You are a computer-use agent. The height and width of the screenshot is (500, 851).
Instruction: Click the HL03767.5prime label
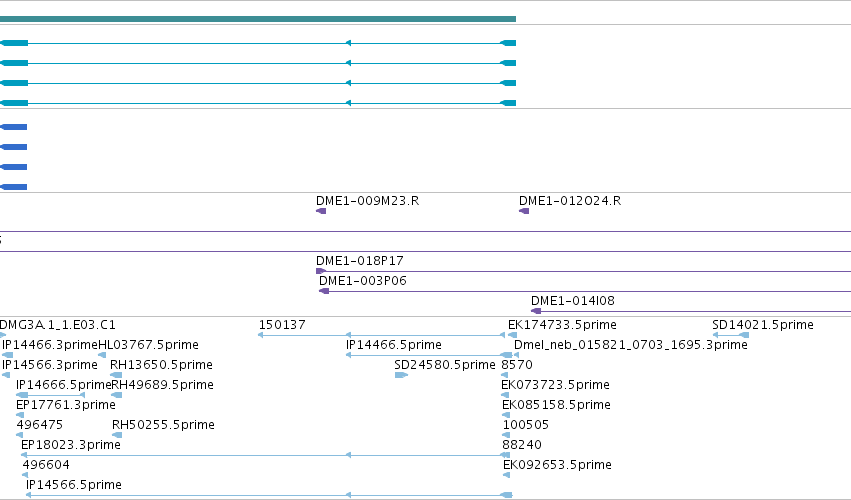tap(149, 345)
